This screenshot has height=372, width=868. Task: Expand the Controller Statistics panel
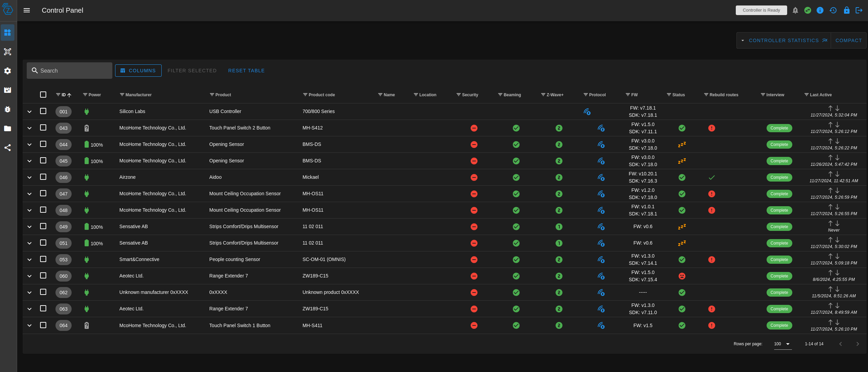(784, 40)
